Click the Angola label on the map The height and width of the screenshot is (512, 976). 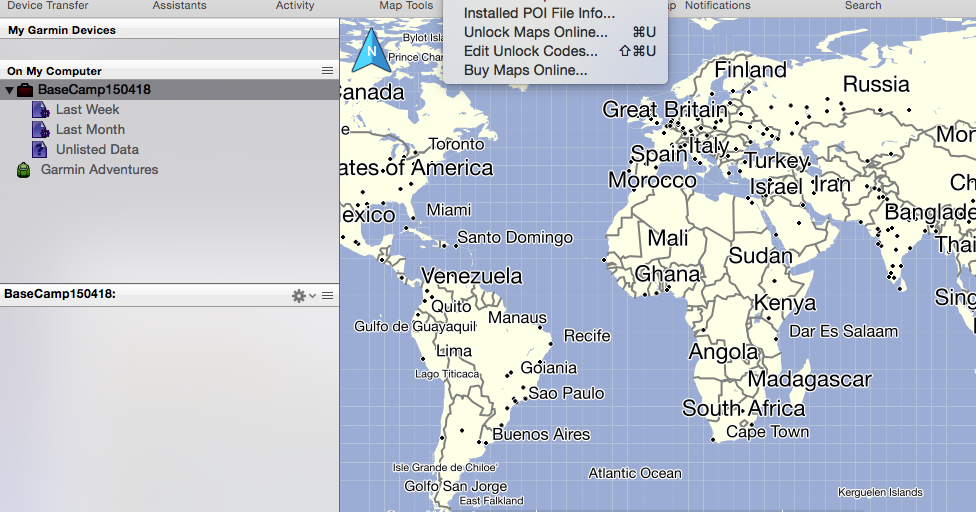[723, 352]
